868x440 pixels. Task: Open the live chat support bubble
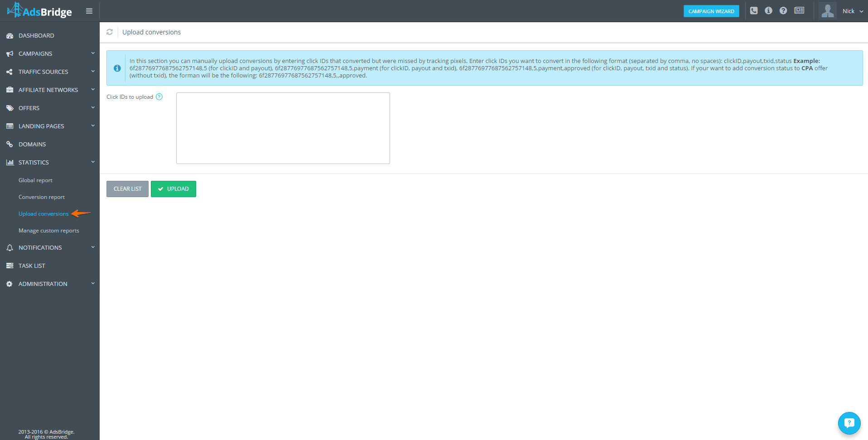849,423
